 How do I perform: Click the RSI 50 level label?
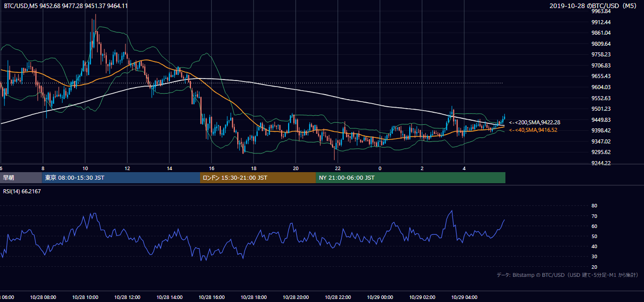coord(595,237)
